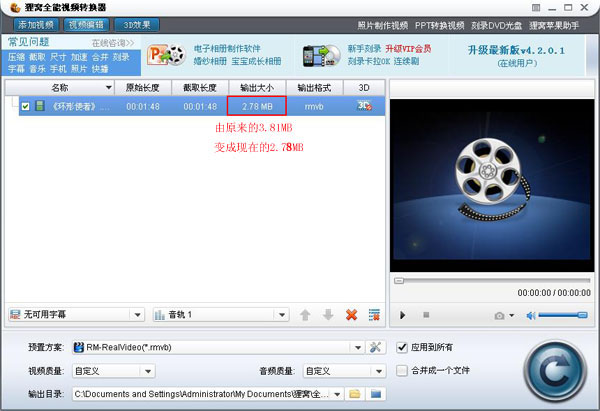
Task: Click the video seek progress slider
Action: click(492, 281)
